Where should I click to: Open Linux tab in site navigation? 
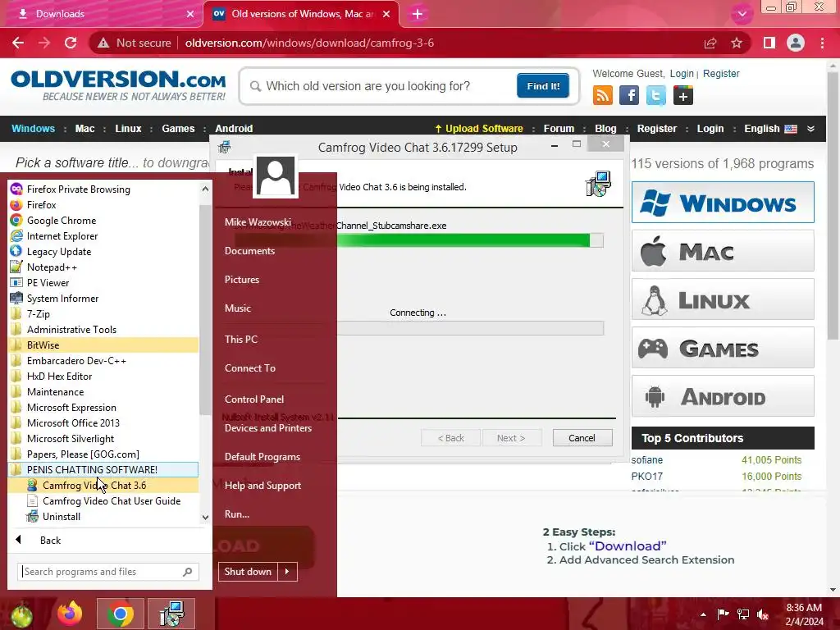(128, 129)
